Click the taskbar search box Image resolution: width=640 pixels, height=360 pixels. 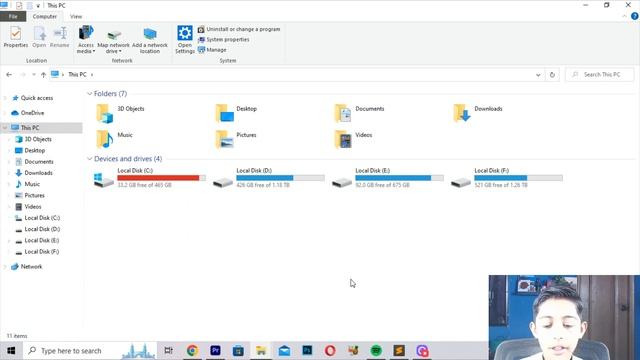[x=90, y=351]
